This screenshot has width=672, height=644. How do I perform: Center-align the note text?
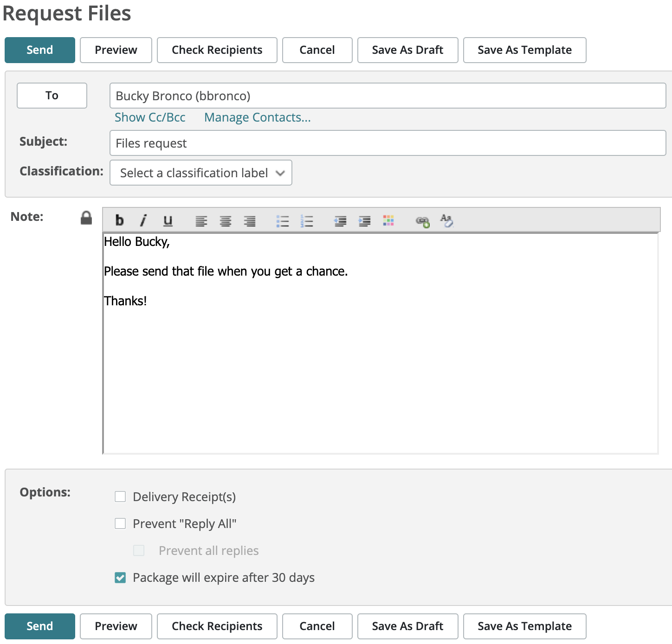click(226, 221)
